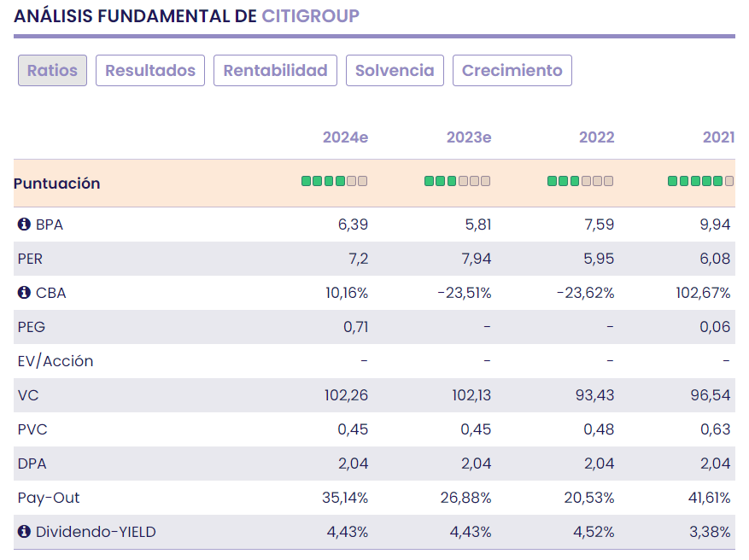This screenshot has height=560, width=749.
Task: Click the 2023e column header
Action: [x=469, y=137]
